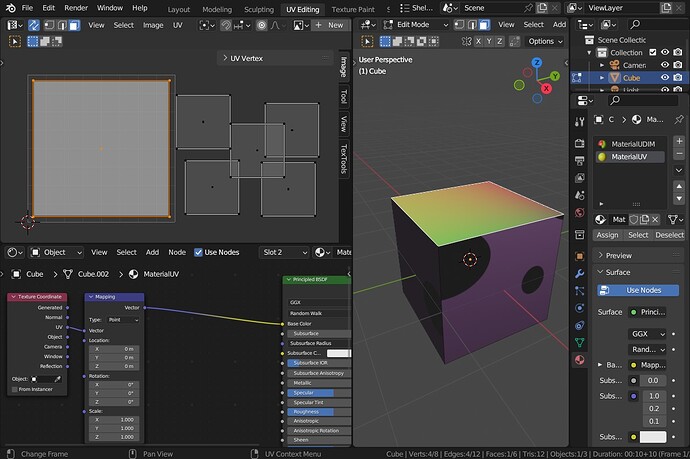This screenshot has width=690, height=459.
Task: Expand the Preview panel
Action: click(x=639, y=255)
